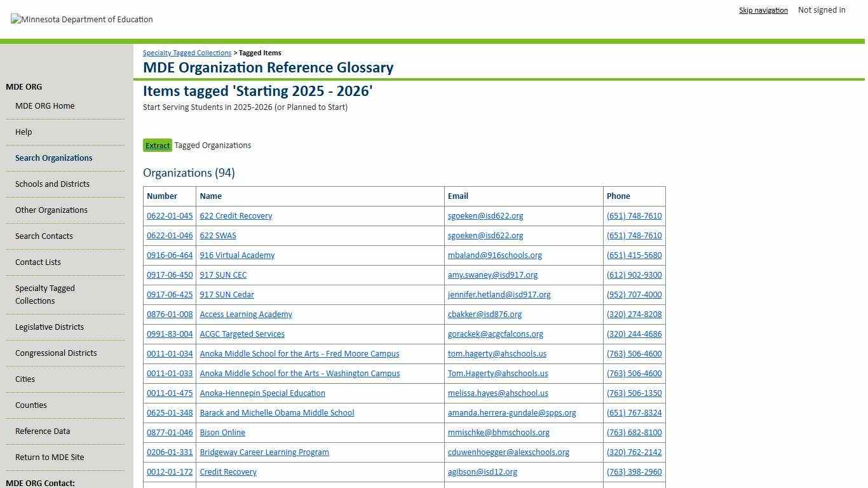Click Skip navigation link
The width and height of the screenshot is (868, 488).
pos(763,10)
